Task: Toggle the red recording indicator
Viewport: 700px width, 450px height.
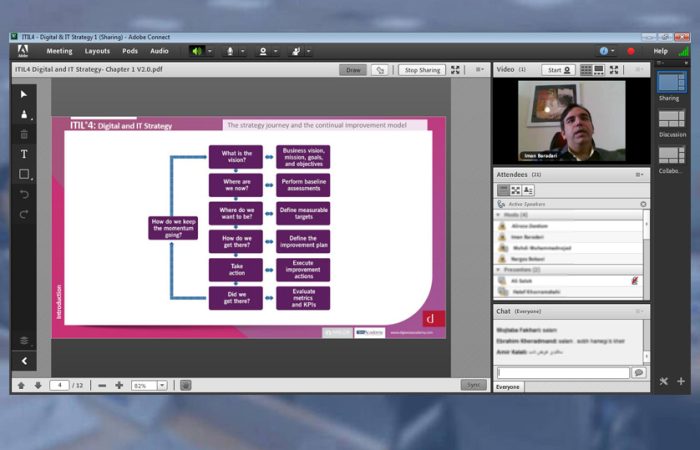Action: pos(631,51)
